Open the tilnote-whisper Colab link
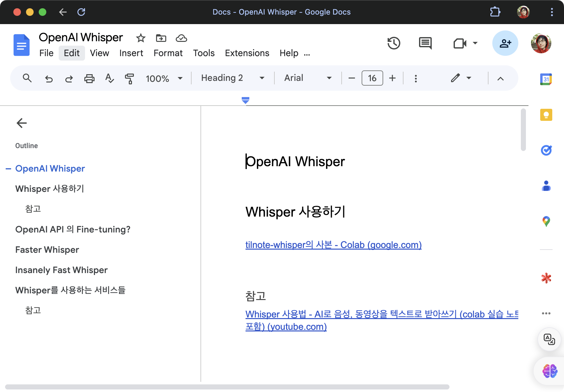Image resolution: width=564 pixels, height=392 pixels. tap(333, 245)
